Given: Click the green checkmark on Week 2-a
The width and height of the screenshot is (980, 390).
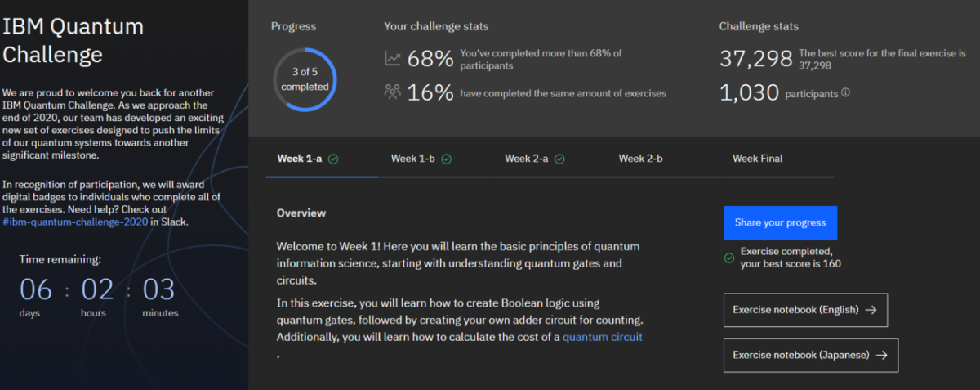Looking at the screenshot, I should 560,159.
